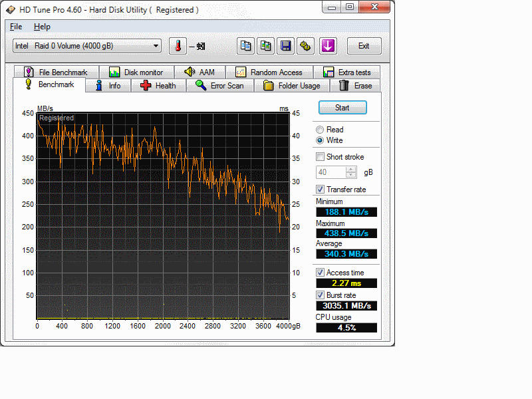The width and height of the screenshot is (532, 399).
Task: Open the AAM tab
Action: pyautogui.click(x=199, y=72)
